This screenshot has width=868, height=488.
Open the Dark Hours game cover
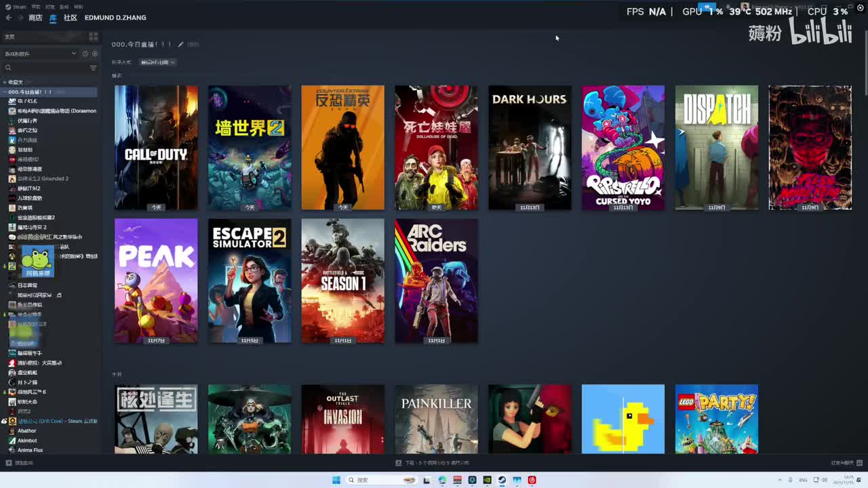click(530, 147)
